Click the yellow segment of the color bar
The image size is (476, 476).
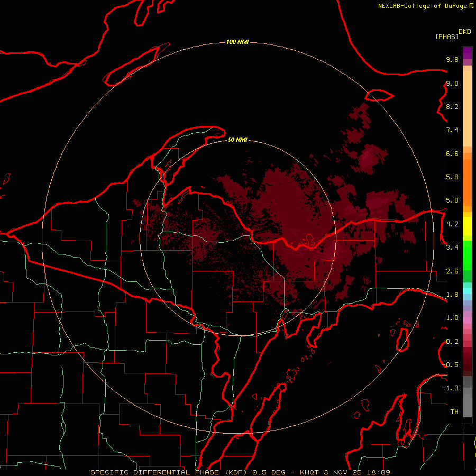[467, 226]
